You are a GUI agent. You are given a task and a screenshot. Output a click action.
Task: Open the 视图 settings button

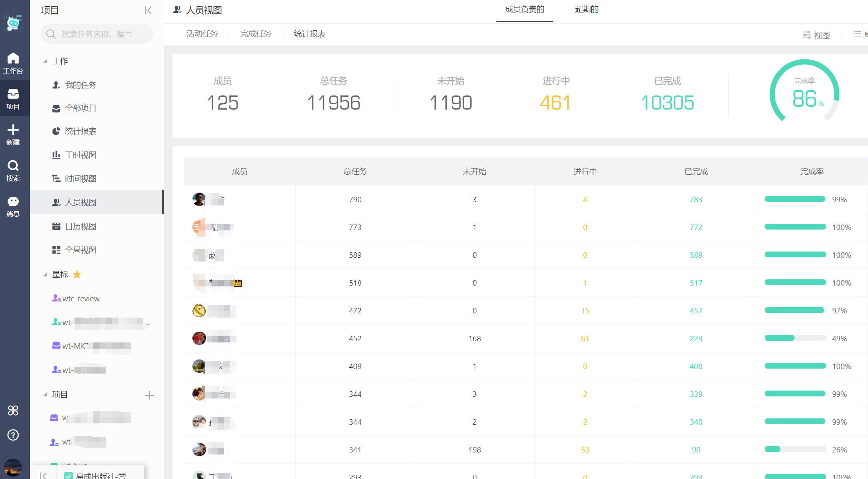(816, 35)
